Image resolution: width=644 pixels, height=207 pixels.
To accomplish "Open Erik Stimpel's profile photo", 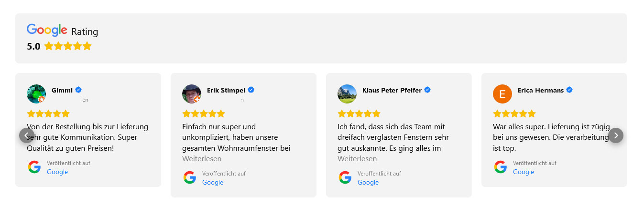I will [192, 94].
